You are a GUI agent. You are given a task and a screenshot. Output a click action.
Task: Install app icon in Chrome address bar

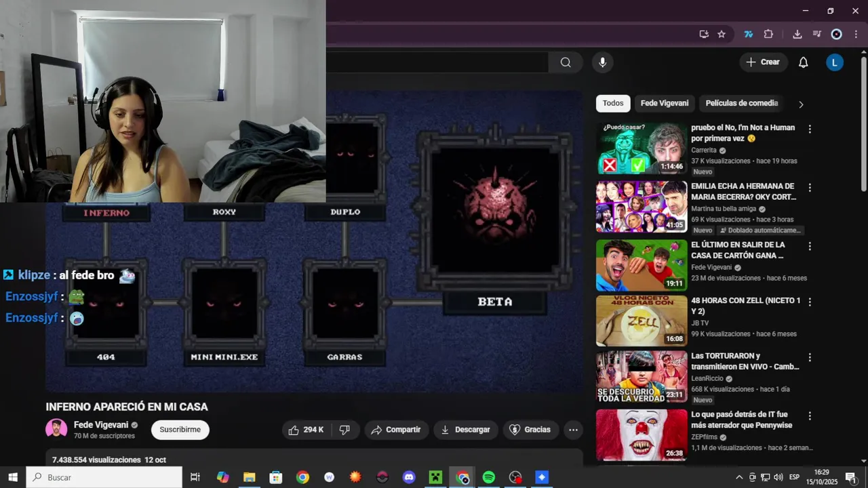click(704, 35)
